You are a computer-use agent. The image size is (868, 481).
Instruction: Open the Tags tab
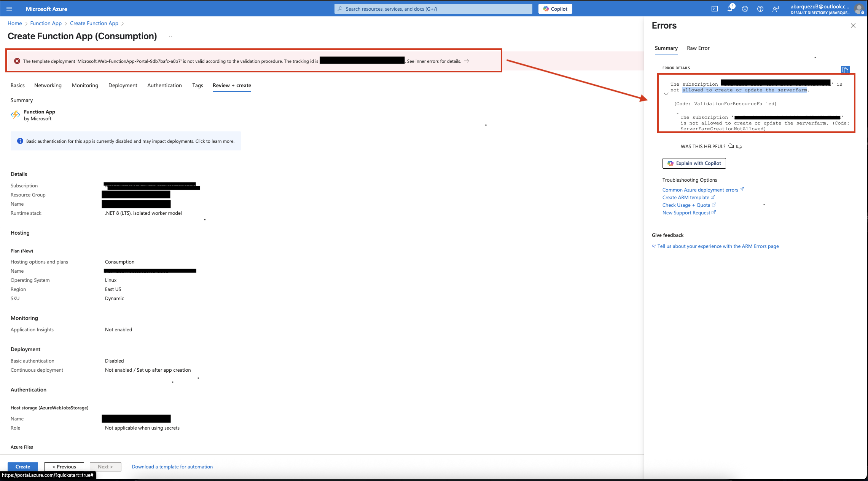pyautogui.click(x=197, y=85)
